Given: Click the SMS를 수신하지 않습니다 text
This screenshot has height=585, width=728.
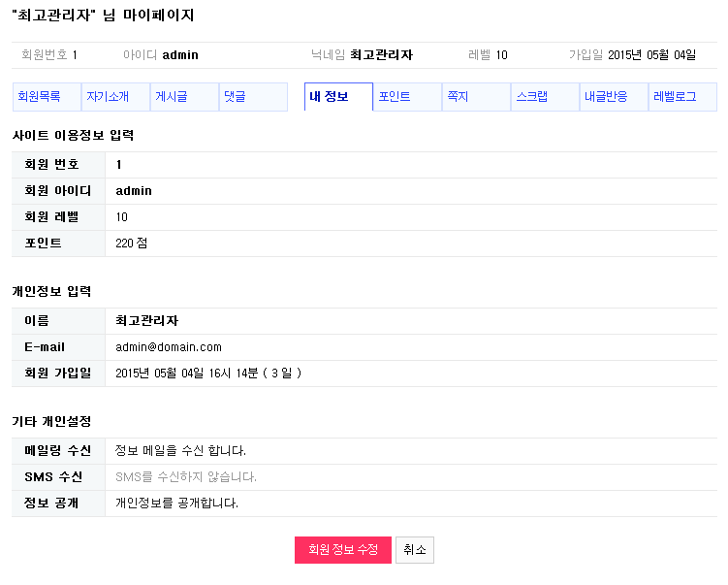Looking at the screenshot, I should (185, 477).
